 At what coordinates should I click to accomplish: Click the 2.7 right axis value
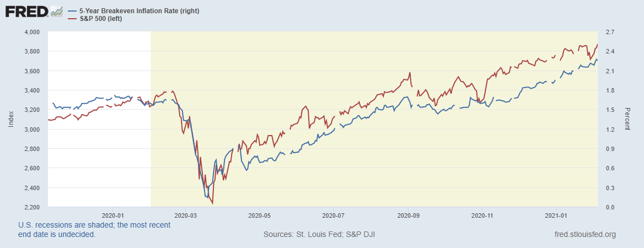click(609, 32)
